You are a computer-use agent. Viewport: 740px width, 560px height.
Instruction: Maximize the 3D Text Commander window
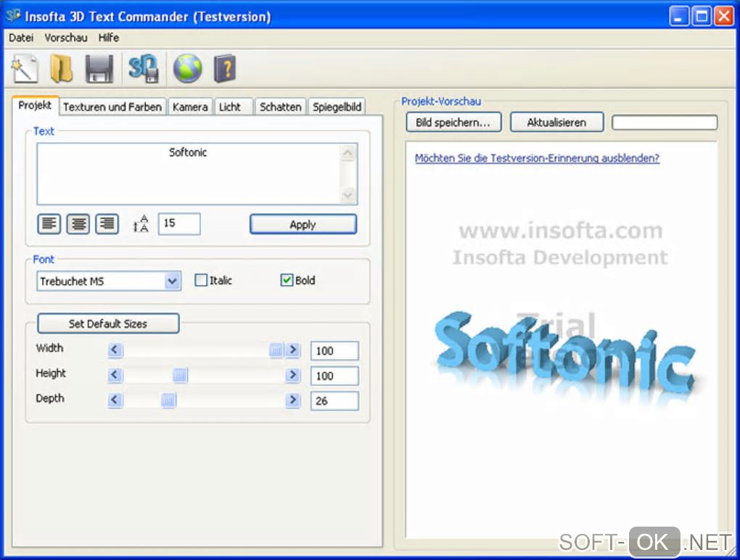click(702, 17)
